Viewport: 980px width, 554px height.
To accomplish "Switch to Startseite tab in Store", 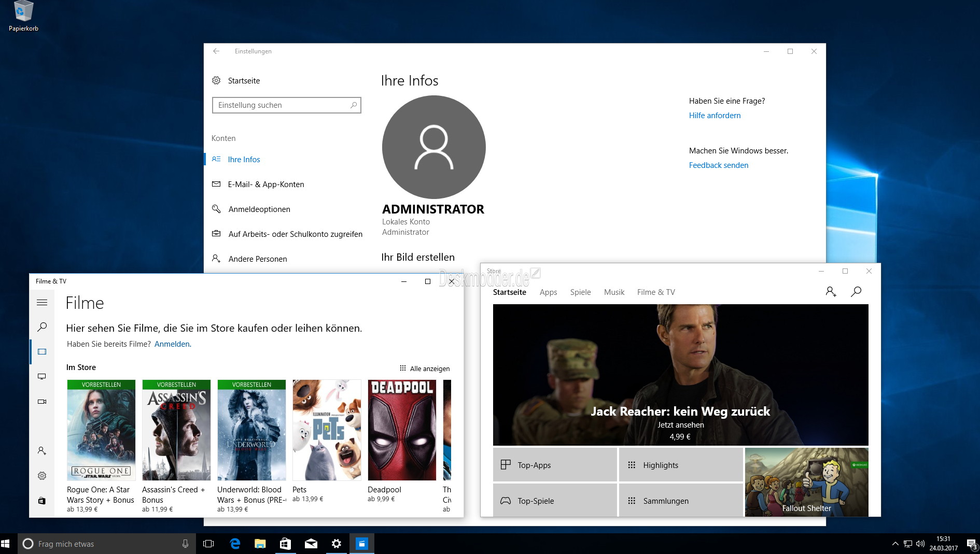I will click(509, 292).
